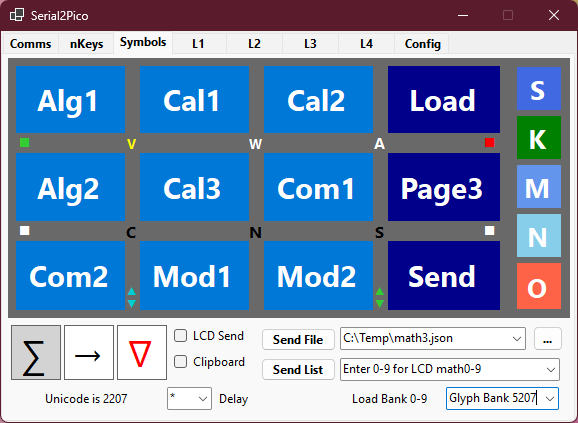Click the white square below Alg2
578x423 pixels.
point(24,231)
